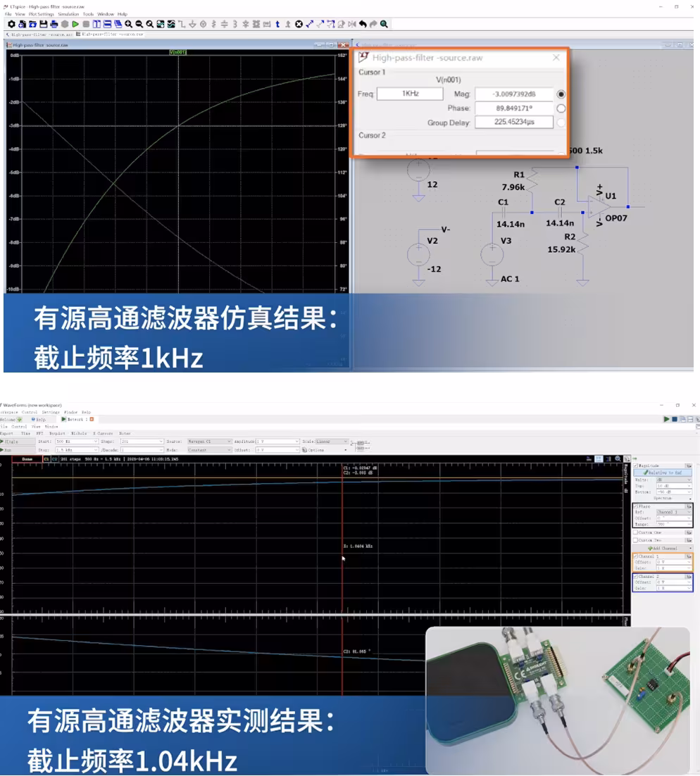Enable the Custom Two checkbox
700x776 pixels.
click(x=635, y=540)
